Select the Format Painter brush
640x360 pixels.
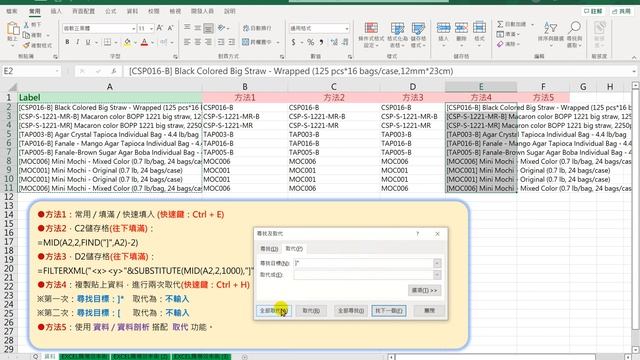(x=27, y=45)
